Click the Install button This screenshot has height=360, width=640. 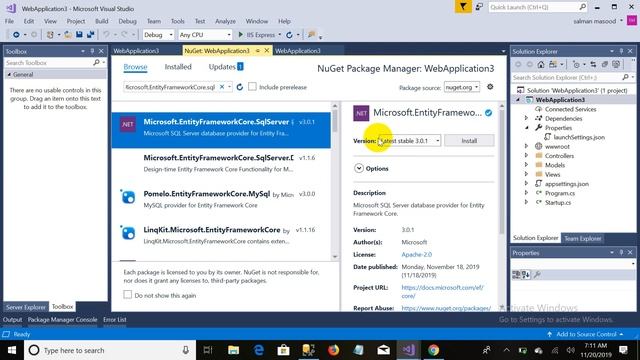pyautogui.click(x=469, y=140)
